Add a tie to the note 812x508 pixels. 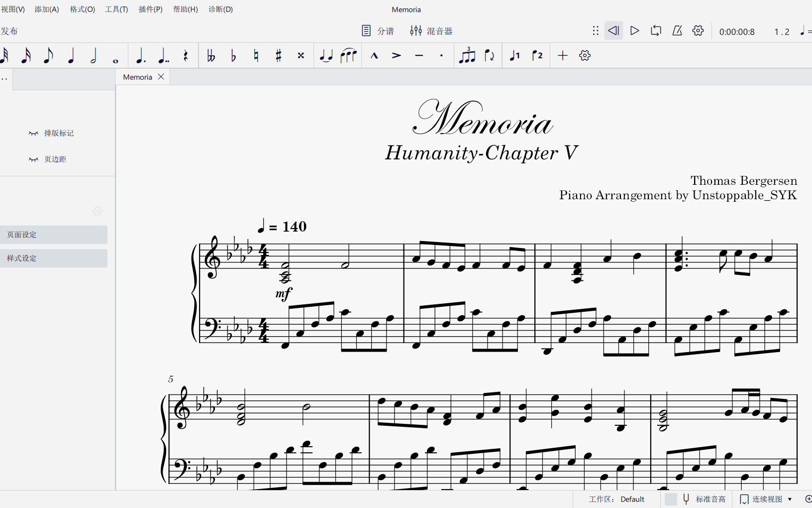[326, 55]
